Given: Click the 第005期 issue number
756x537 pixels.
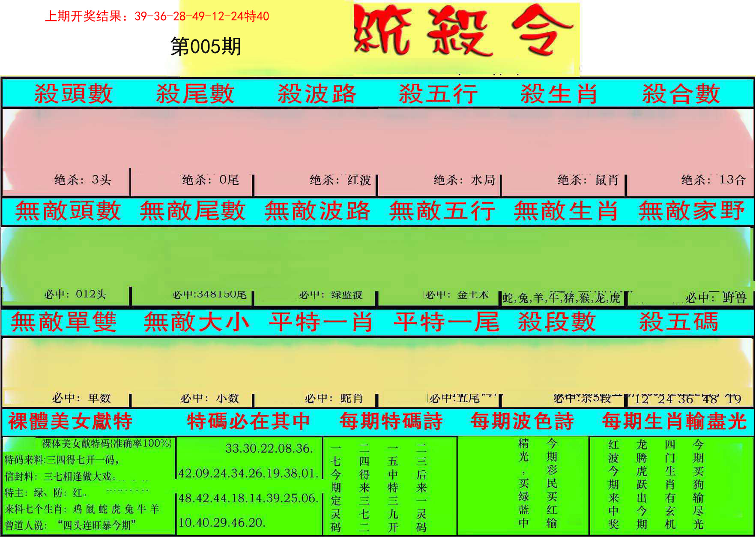Looking at the screenshot, I should point(206,47).
